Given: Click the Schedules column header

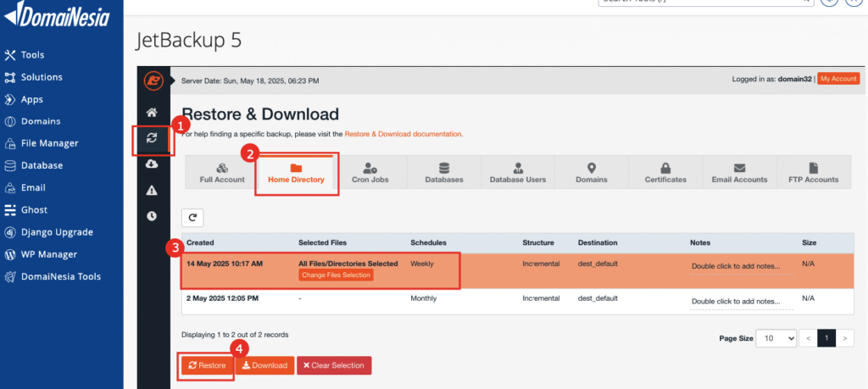Looking at the screenshot, I should pos(428,243).
